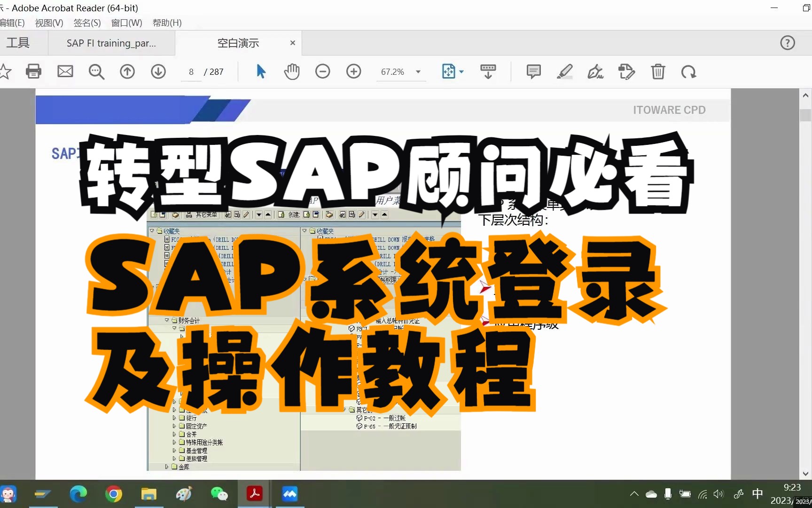This screenshot has width=812, height=508.
Task: Rotate the page view
Action: click(688, 71)
